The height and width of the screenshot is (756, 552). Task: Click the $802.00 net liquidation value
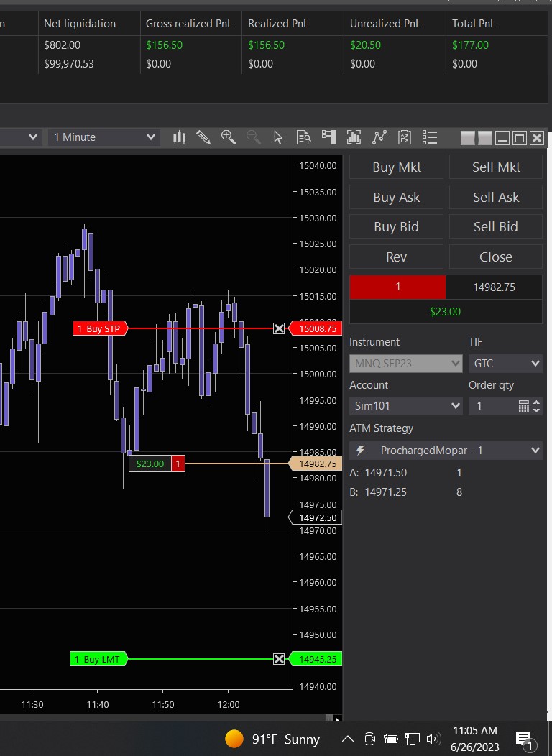[63, 45]
